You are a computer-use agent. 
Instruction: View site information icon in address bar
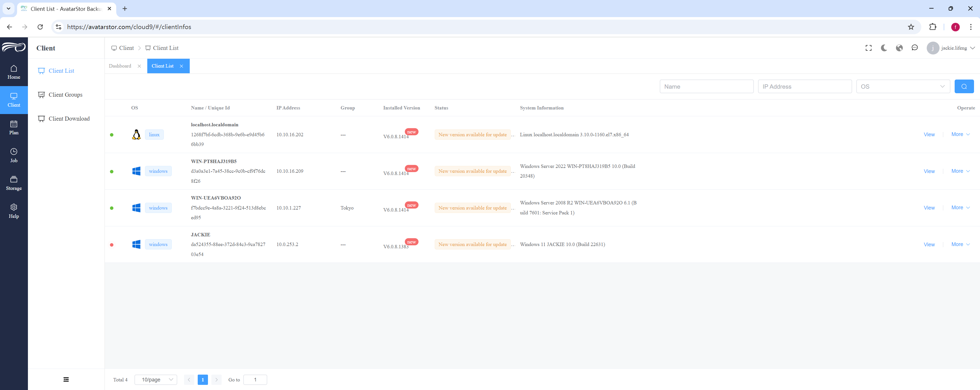(x=58, y=27)
